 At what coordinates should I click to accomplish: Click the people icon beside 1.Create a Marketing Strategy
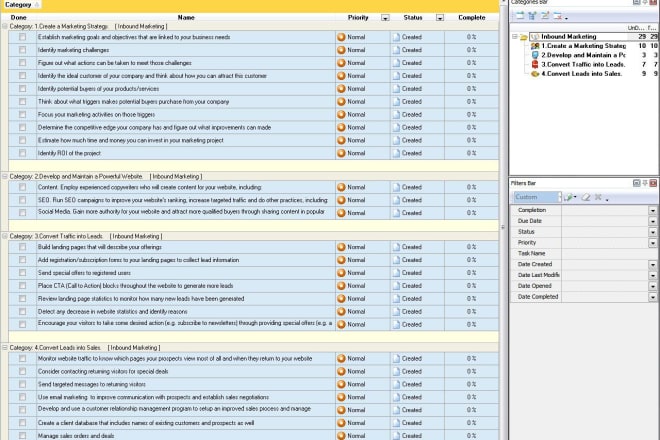click(x=535, y=45)
